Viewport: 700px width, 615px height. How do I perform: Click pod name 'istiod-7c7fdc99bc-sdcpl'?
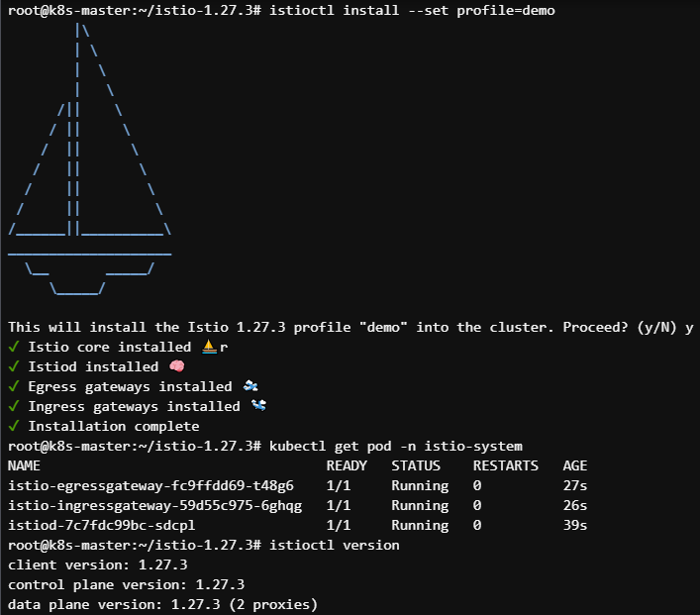tap(102, 525)
